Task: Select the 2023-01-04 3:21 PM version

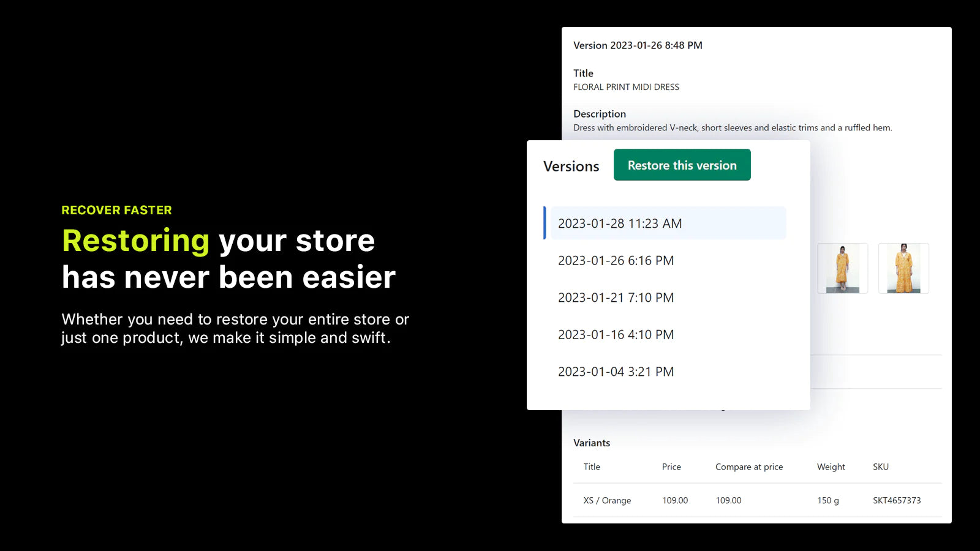Action: (616, 371)
